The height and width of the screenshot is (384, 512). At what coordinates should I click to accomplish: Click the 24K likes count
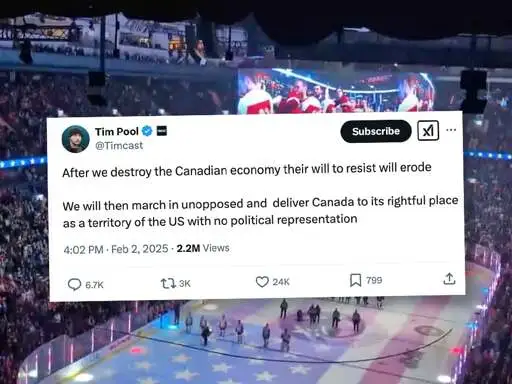[x=281, y=282]
